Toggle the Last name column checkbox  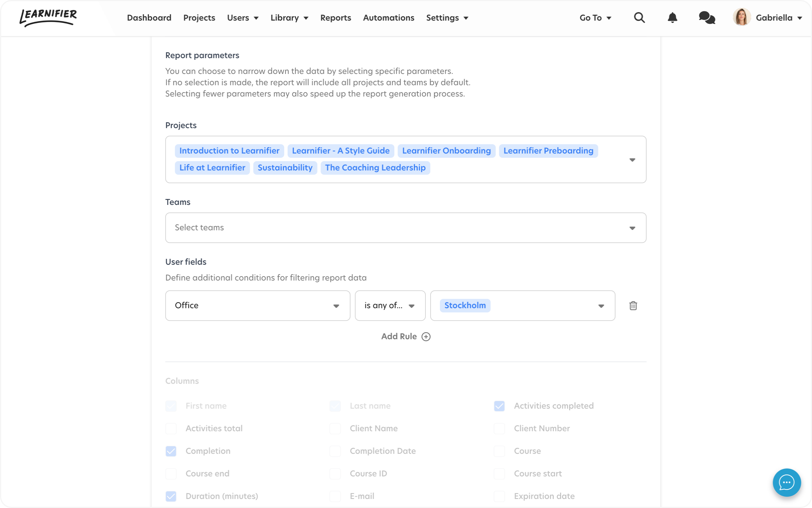tap(335, 406)
